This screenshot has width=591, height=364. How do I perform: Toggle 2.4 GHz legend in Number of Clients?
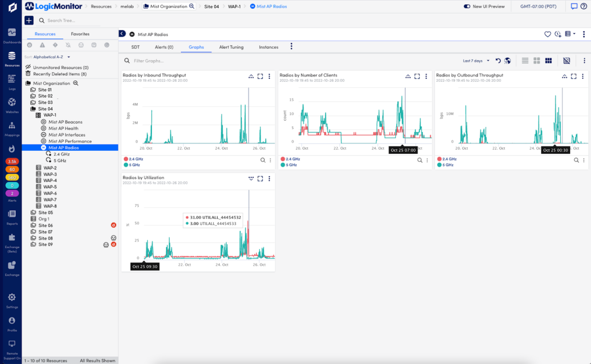click(x=292, y=159)
